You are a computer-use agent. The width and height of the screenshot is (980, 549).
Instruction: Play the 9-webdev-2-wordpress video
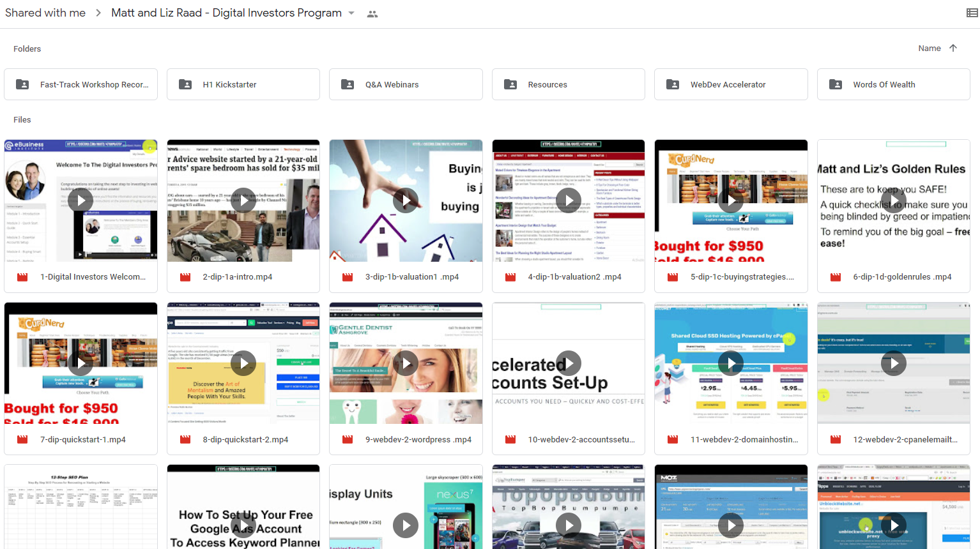(x=406, y=363)
